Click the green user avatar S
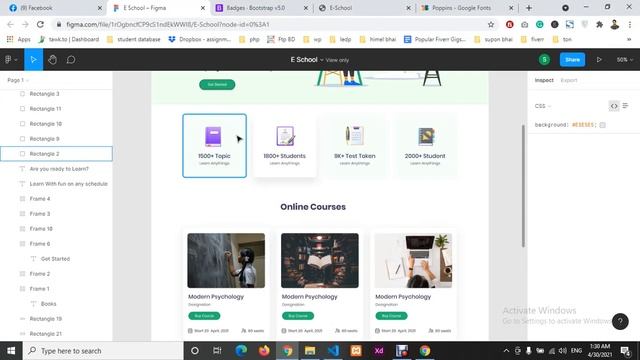This screenshot has width=640, height=360. click(x=544, y=60)
